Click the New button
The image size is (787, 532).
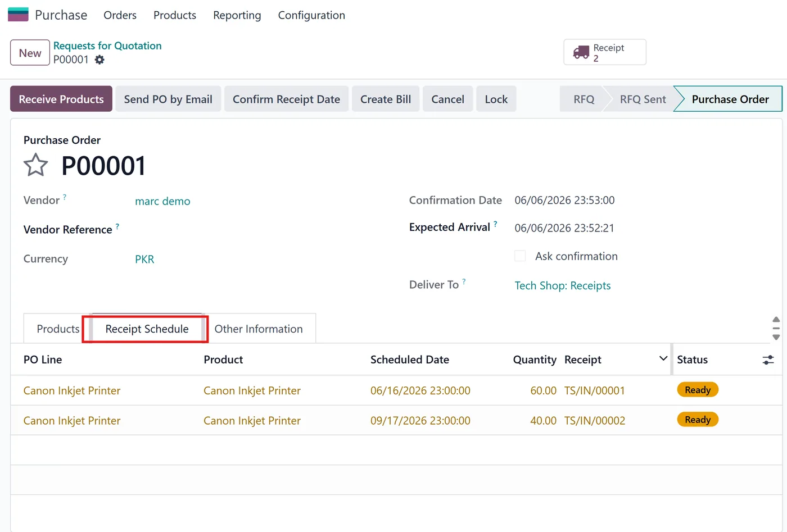point(30,53)
